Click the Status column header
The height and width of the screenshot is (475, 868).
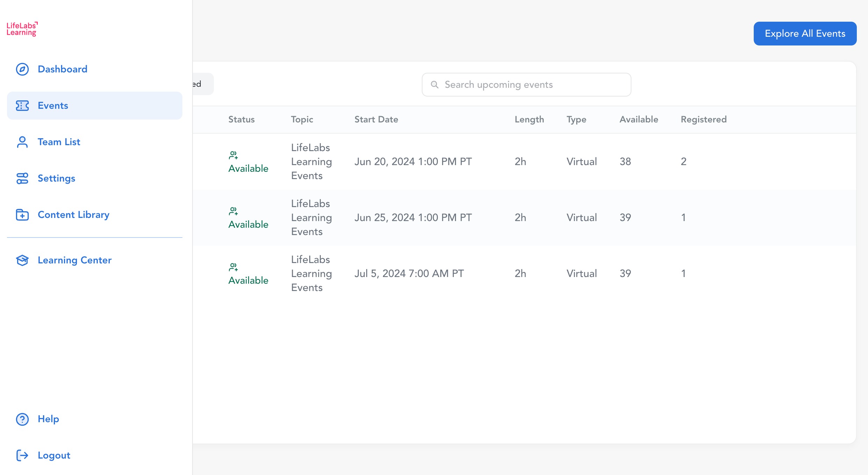point(241,120)
